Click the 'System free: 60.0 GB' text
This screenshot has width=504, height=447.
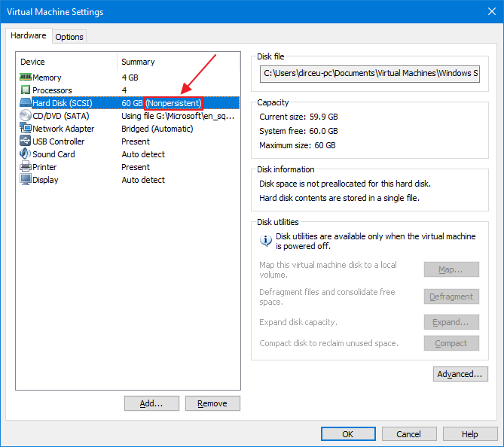point(298,131)
